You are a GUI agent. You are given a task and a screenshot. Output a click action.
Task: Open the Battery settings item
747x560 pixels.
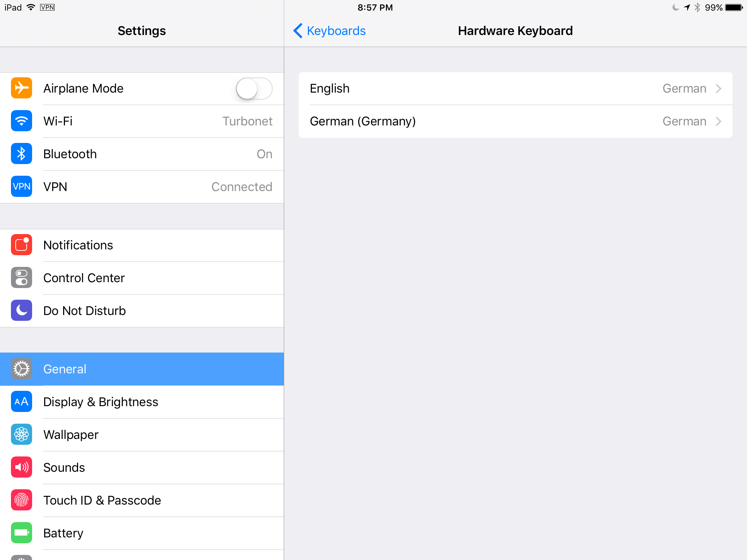tap(63, 533)
